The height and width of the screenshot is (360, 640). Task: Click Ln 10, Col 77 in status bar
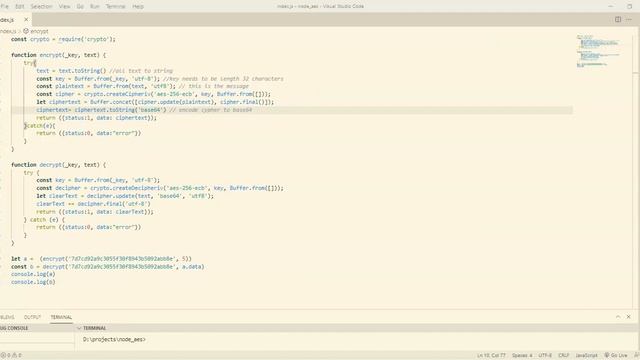[491, 356]
